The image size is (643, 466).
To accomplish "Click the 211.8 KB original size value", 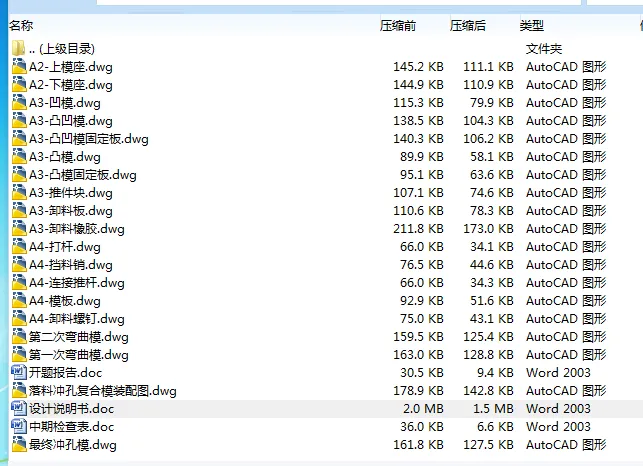I will (418, 229).
